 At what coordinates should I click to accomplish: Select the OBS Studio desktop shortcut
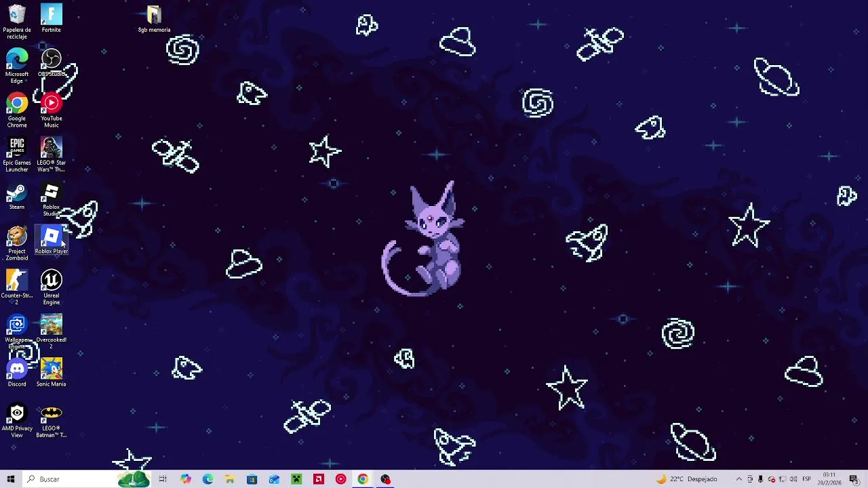[x=52, y=63]
